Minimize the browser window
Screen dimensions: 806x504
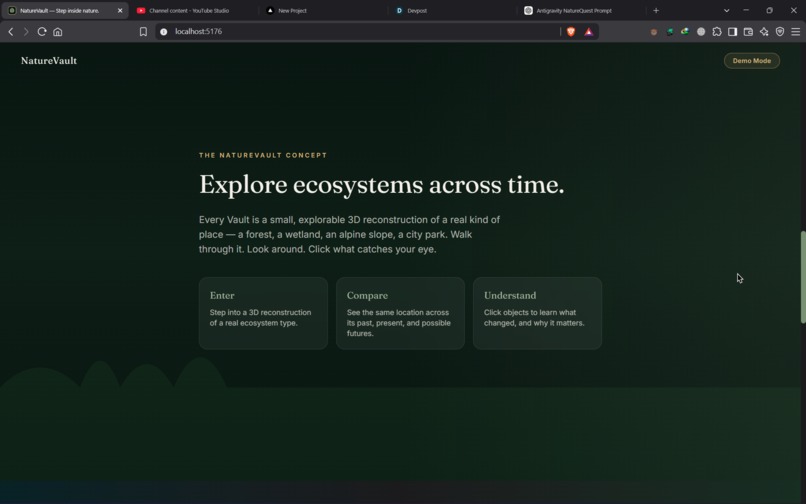746,10
